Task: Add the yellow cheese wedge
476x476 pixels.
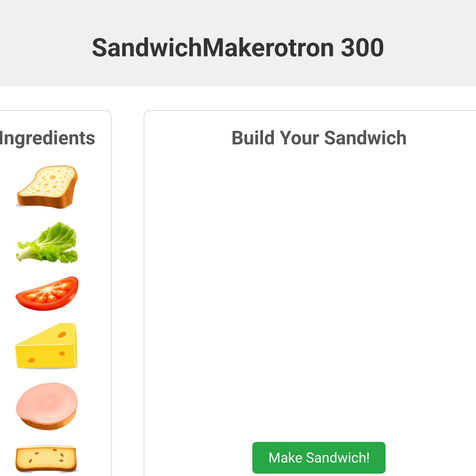Action: pos(46,346)
